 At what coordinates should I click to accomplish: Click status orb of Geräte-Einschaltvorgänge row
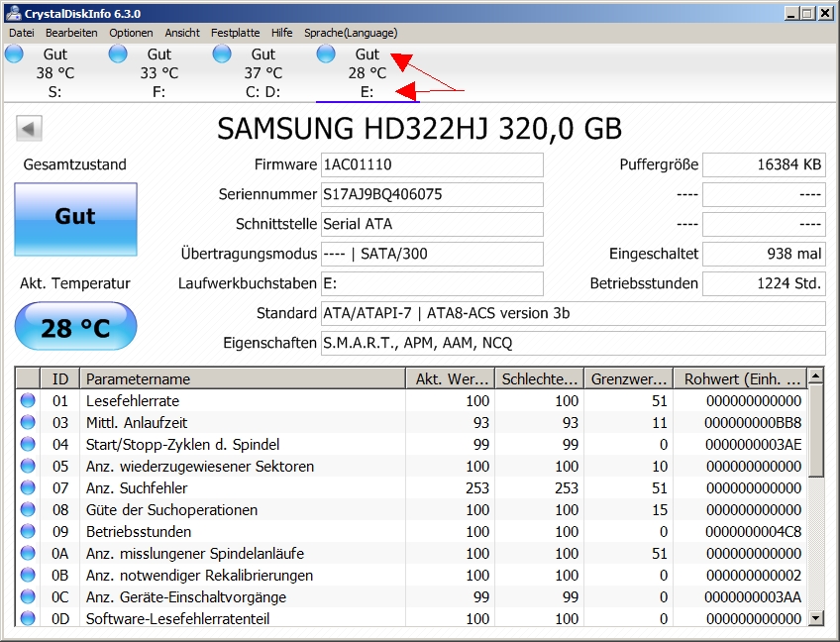(x=28, y=596)
